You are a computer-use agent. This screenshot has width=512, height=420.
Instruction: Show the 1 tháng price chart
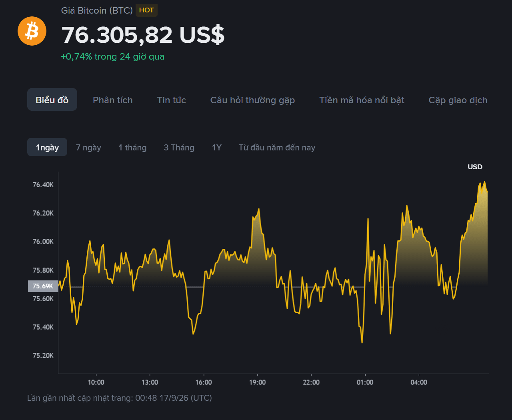132,148
